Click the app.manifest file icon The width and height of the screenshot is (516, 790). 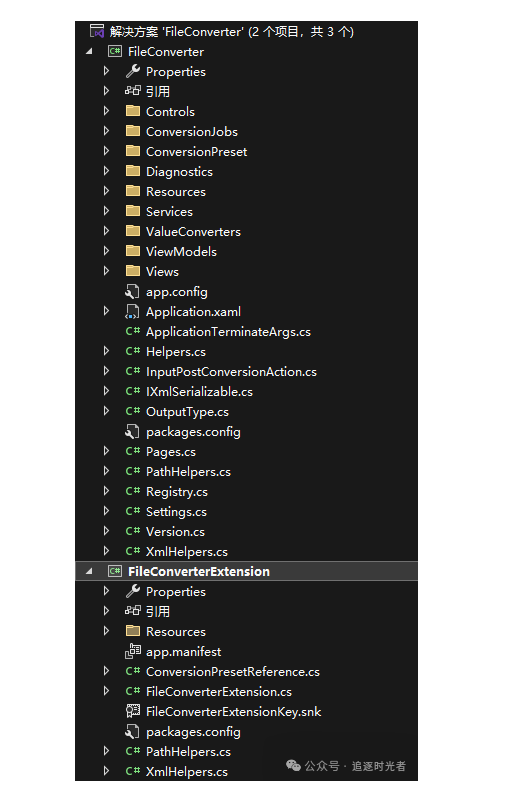pyautogui.click(x=133, y=651)
